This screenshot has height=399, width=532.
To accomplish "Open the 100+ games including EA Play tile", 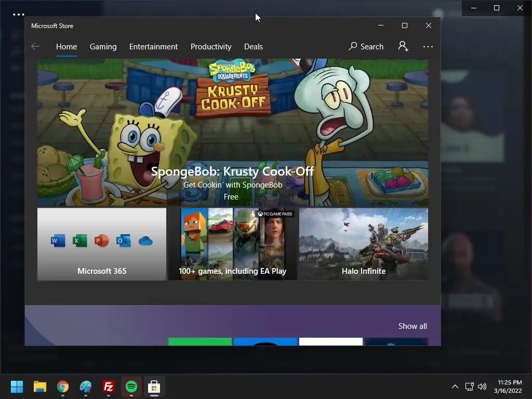I will (233, 244).
